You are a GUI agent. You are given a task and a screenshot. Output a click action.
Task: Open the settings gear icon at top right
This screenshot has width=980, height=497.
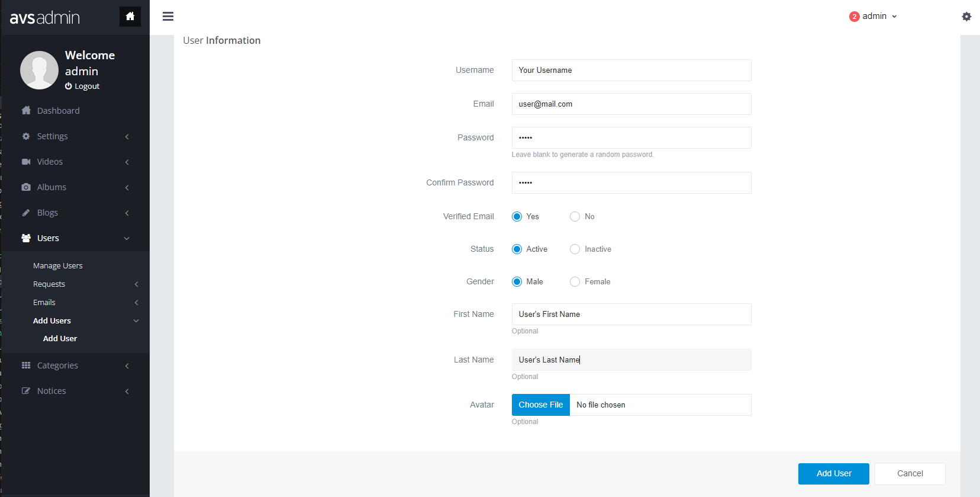pyautogui.click(x=966, y=17)
